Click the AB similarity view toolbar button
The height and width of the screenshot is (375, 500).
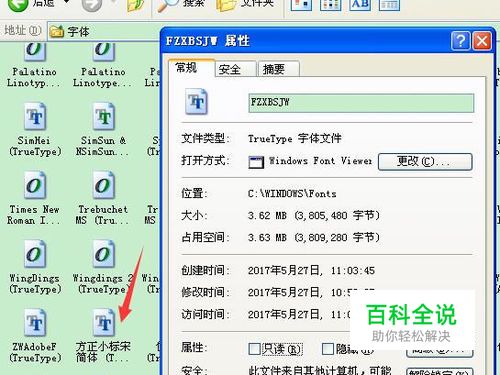tap(360, 5)
